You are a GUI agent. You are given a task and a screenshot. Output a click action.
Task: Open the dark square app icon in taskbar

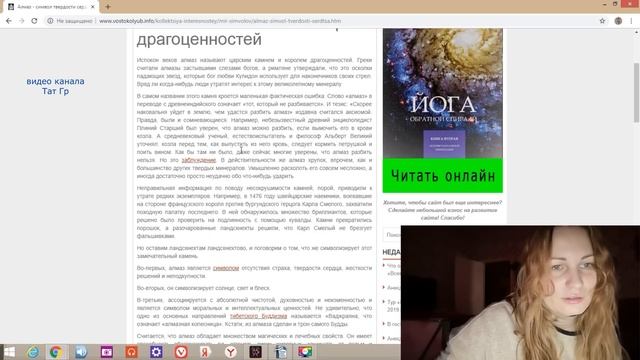256,352
